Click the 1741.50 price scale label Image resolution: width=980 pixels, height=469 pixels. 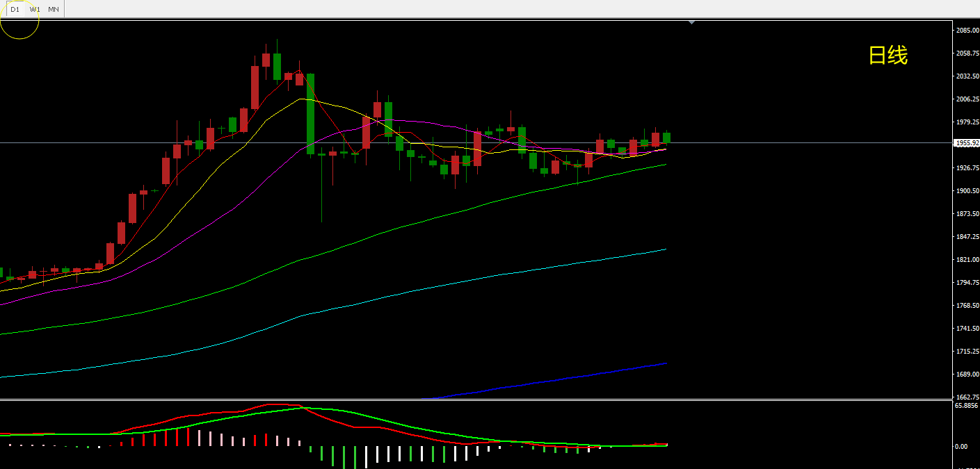tap(967, 329)
